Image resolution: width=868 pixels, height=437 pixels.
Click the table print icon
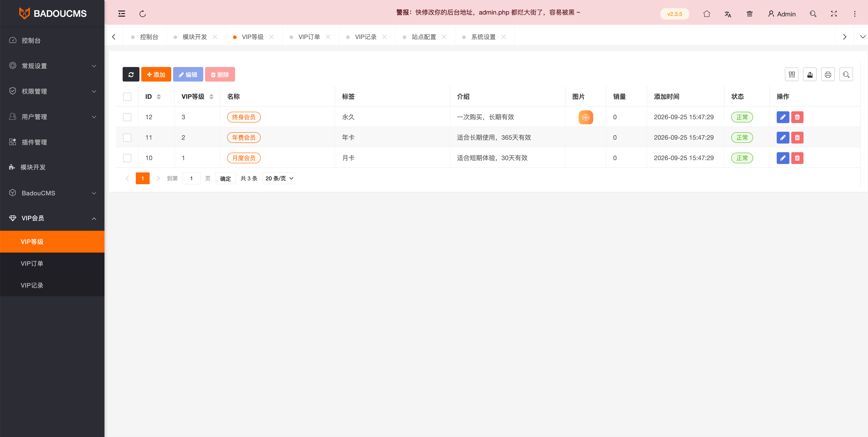click(828, 74)
